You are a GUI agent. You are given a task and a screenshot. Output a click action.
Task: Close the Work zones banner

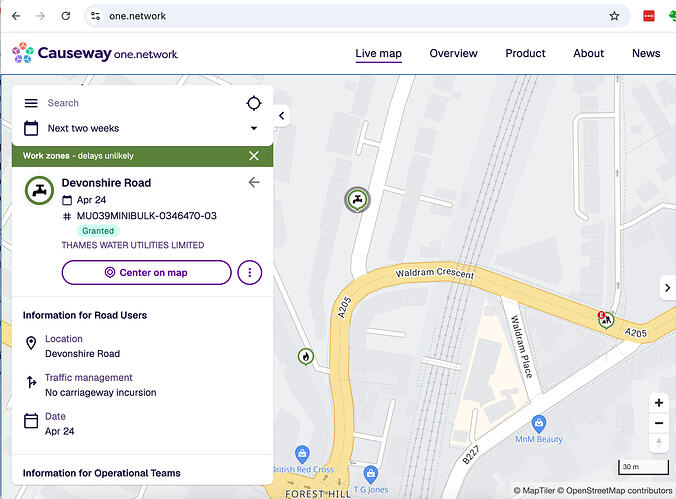[x=254, y=156]
